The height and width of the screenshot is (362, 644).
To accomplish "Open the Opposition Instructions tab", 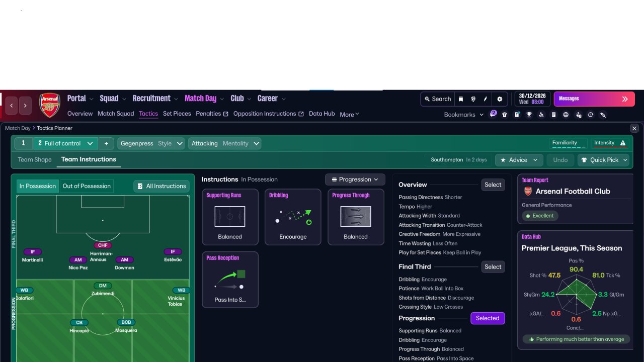I will click(268, 114).
